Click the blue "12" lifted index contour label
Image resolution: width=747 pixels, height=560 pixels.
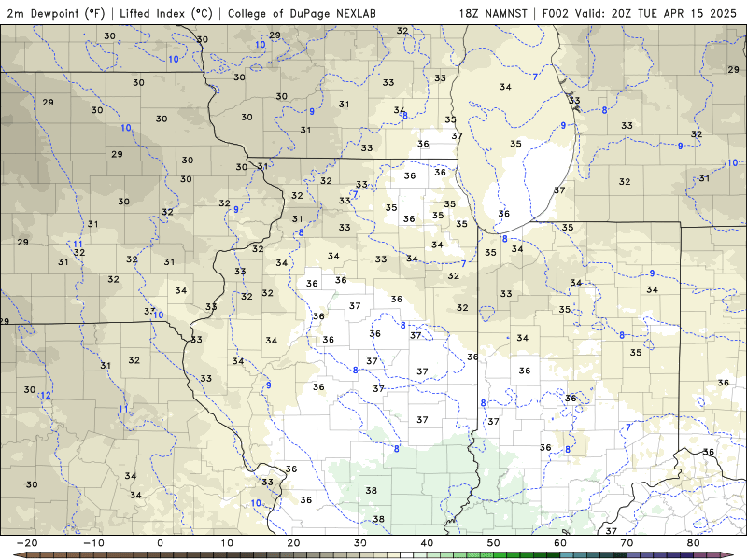click(x=45, y=395)
